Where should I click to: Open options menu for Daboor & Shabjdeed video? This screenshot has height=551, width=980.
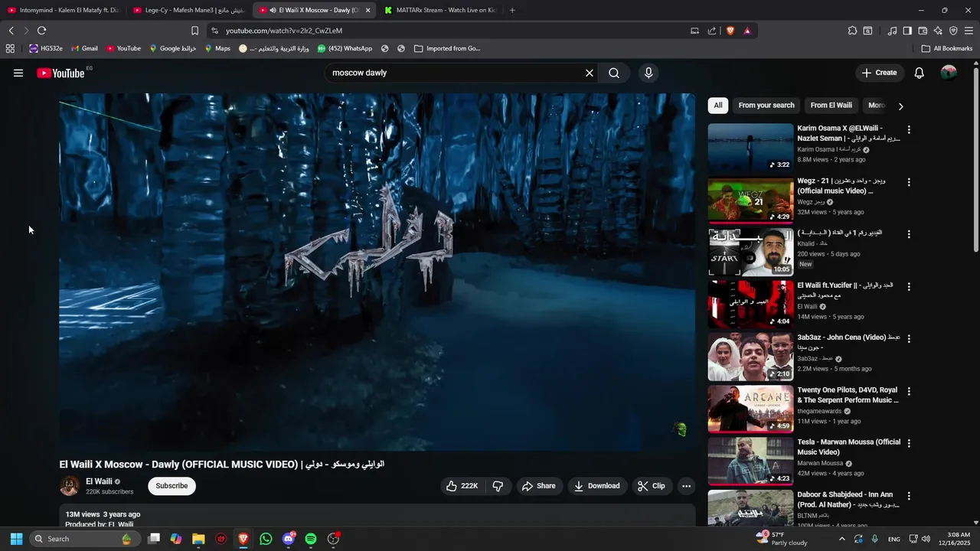(x=909, y=496)
